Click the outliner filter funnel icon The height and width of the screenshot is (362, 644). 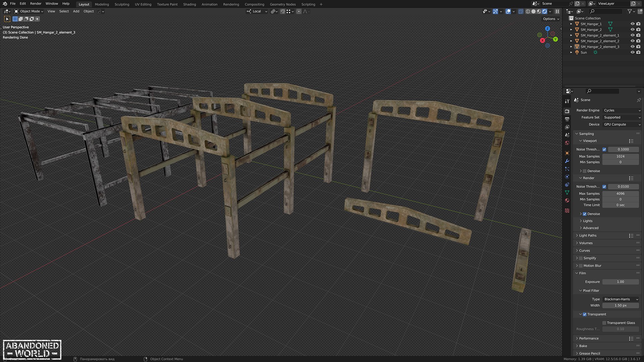point(630,11)
